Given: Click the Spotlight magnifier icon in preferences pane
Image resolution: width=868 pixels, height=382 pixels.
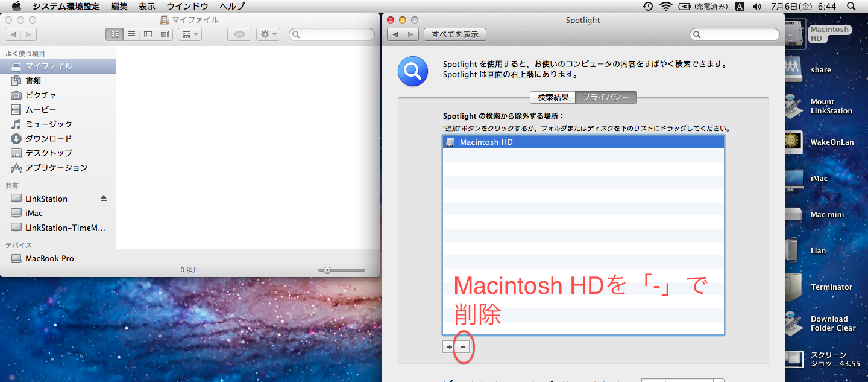Looking at the screenshot, I should (x=413, y=71).
